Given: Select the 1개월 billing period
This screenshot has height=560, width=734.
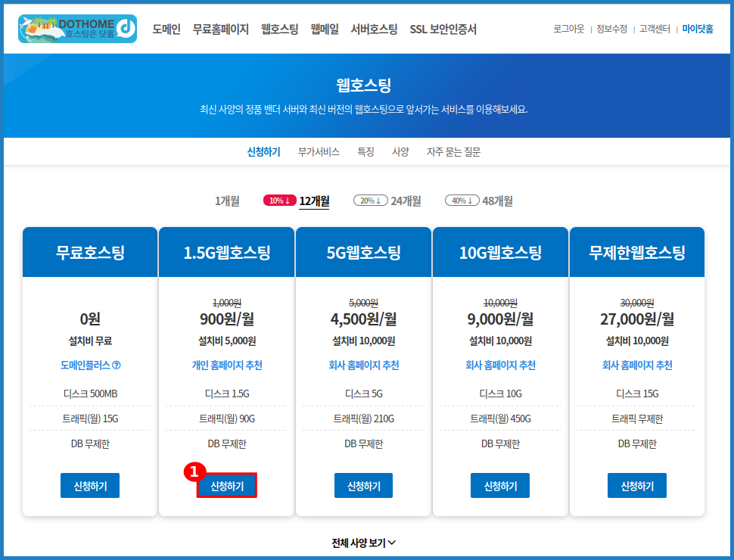Looking at the screenshot, I should click(227, 201).
